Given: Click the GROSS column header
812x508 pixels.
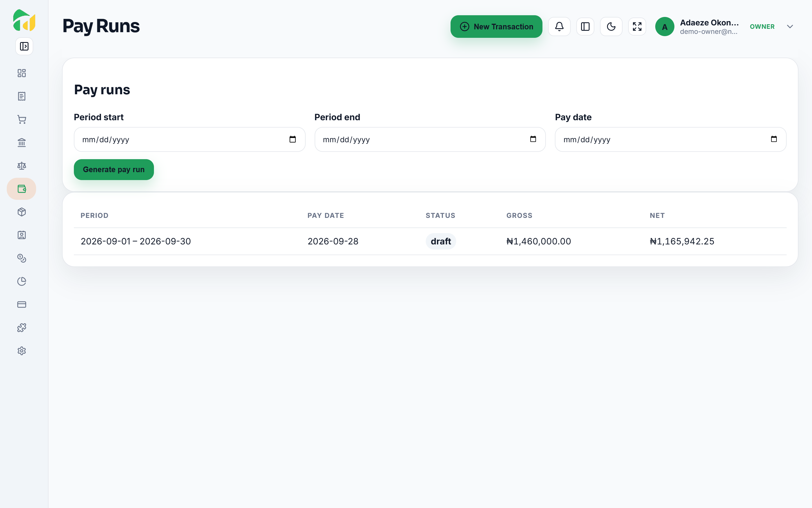Looking at the screenshot, I should point(519,215).
